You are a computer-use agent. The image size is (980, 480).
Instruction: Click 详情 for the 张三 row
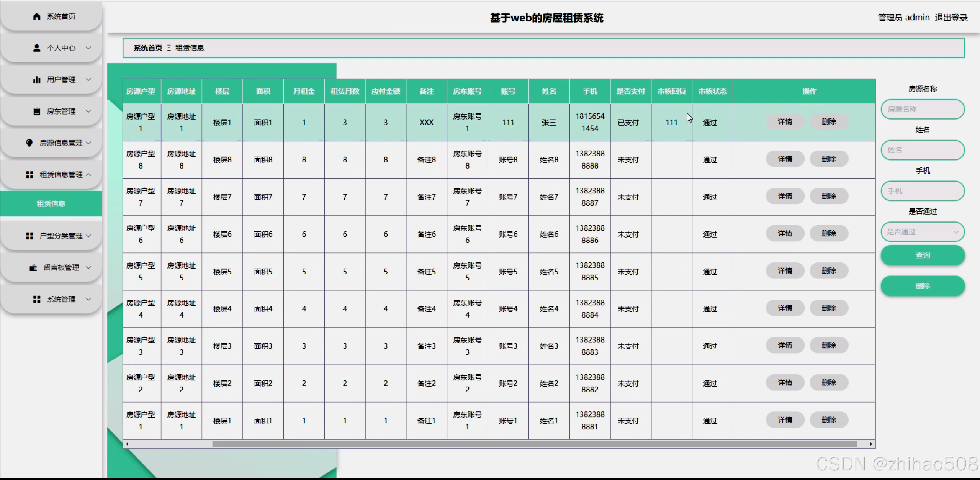[785, 122]
